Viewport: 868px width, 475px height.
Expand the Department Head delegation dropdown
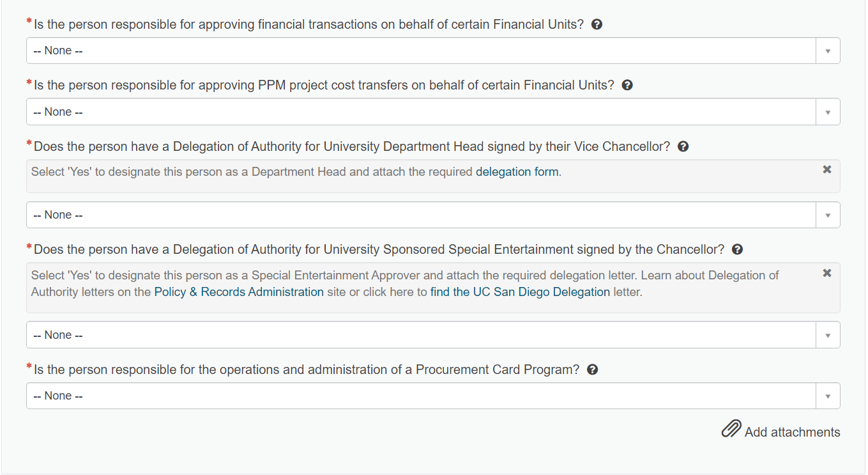tap(433, 215)
